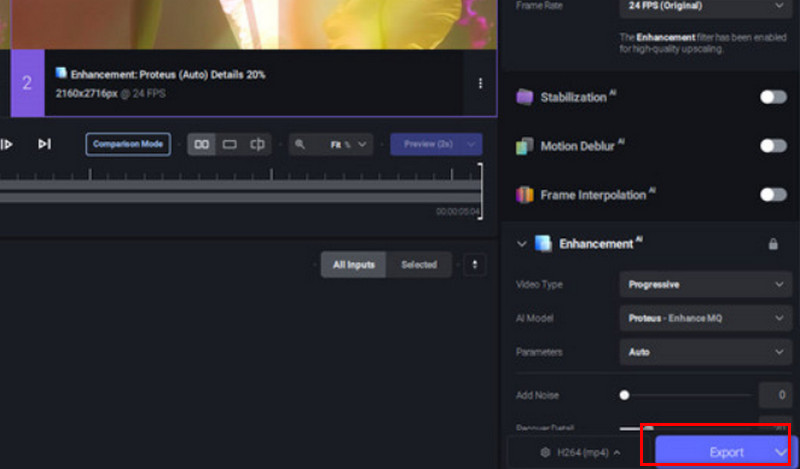Select the side-by-side view icon
The height and width of the screenshot is (469, 800).
click(x=202, y=144)
